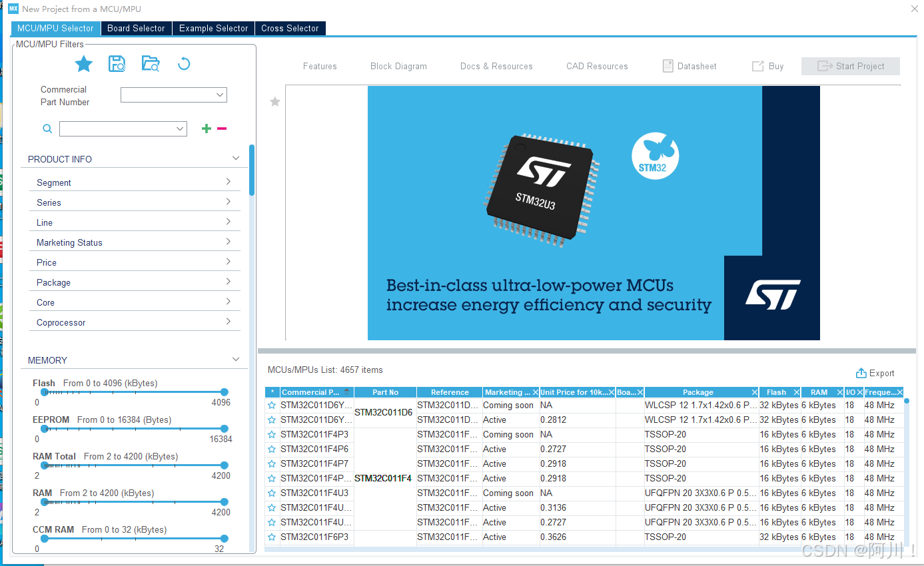Expand the Package filter

point(229,282)
